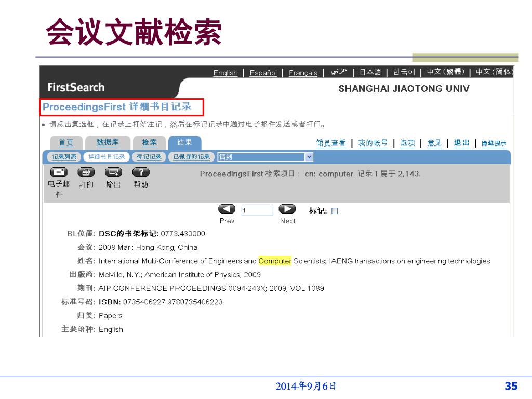Choose 中文(繁體) language

[x=445, y=72]
